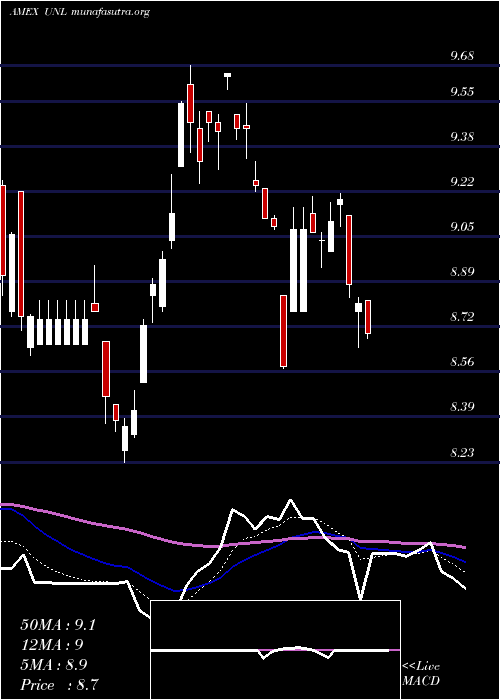
Task: Click inside the MACD inset panel
Action: (275, 650)
